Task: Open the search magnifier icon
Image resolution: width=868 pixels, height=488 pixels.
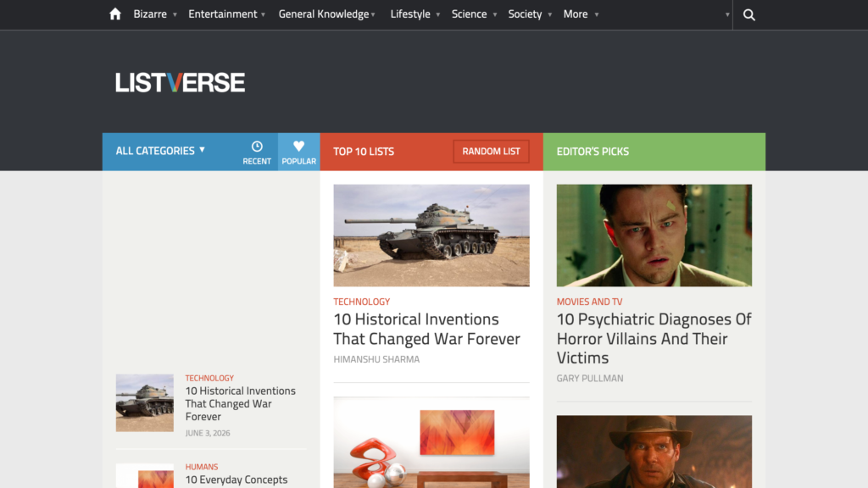Action: (x=749, y=15)
